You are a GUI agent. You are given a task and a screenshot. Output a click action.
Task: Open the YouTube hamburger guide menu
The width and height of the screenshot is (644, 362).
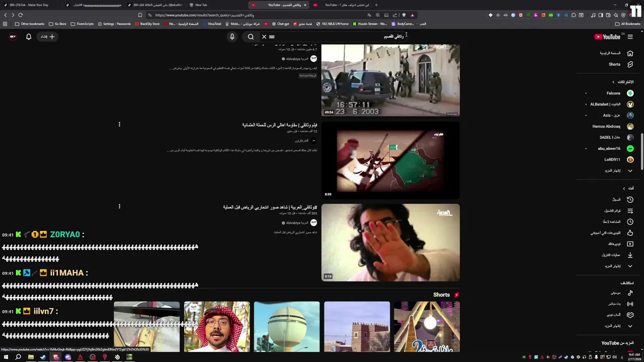point(630,37)
